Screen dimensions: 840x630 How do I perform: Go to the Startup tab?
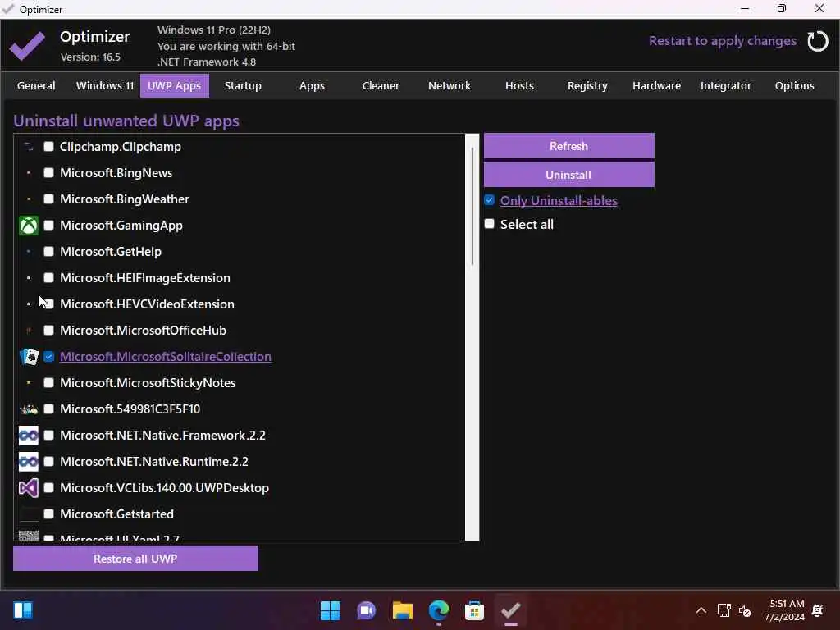point(243,85)
